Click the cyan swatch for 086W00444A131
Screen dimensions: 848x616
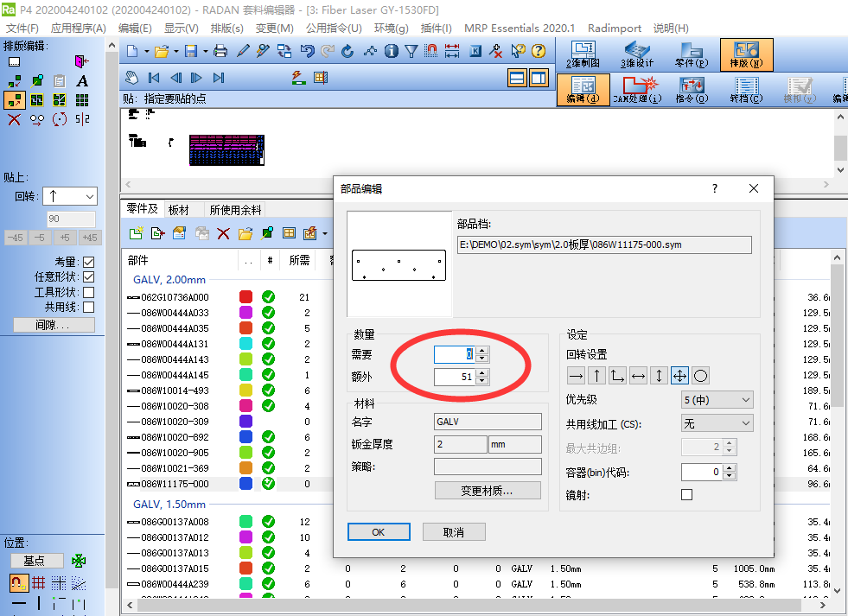click(246, 344)
